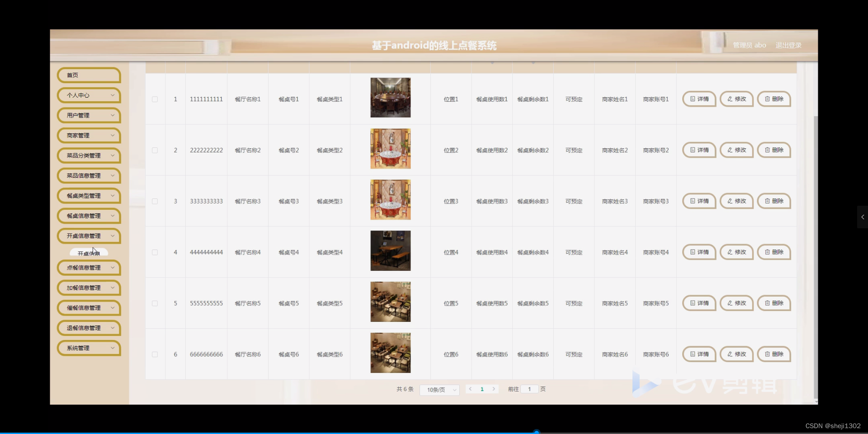Click the delete icon on the first row

774,99
